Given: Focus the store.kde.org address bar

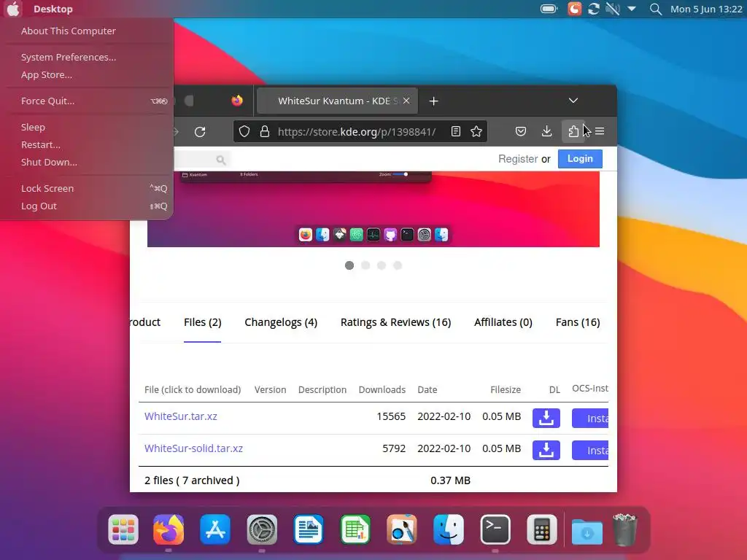Looking at the screenshot, I should click(356, 131).
